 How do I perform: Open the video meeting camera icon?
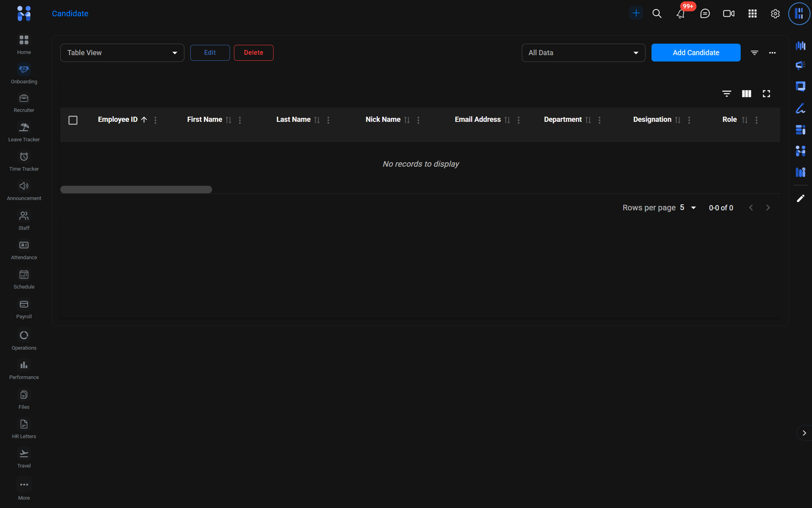click(728, 13)
